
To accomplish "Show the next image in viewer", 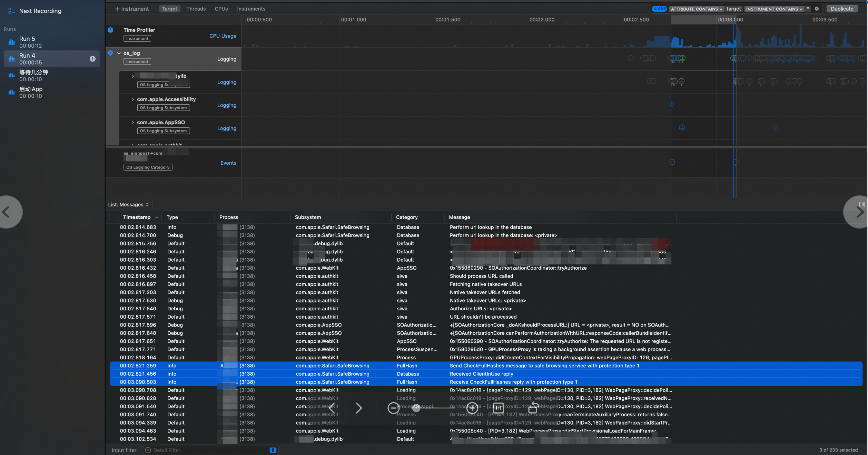I will click(x=359, y=408).
